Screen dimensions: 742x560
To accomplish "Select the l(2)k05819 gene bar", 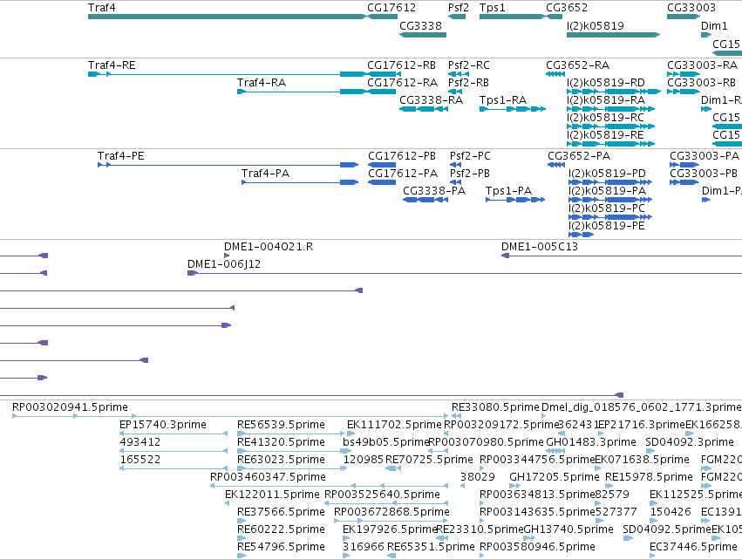I will pyautogui.click(x=613, y=35).
